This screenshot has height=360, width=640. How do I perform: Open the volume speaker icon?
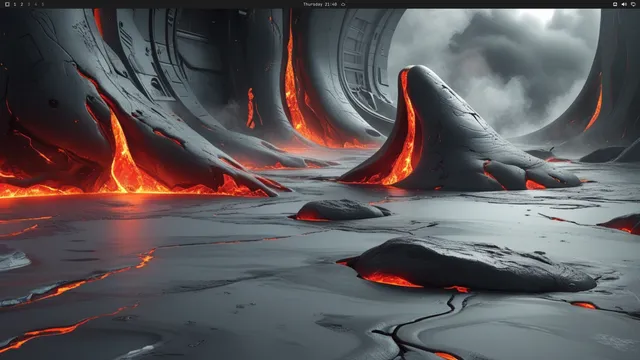click(624, 4)
